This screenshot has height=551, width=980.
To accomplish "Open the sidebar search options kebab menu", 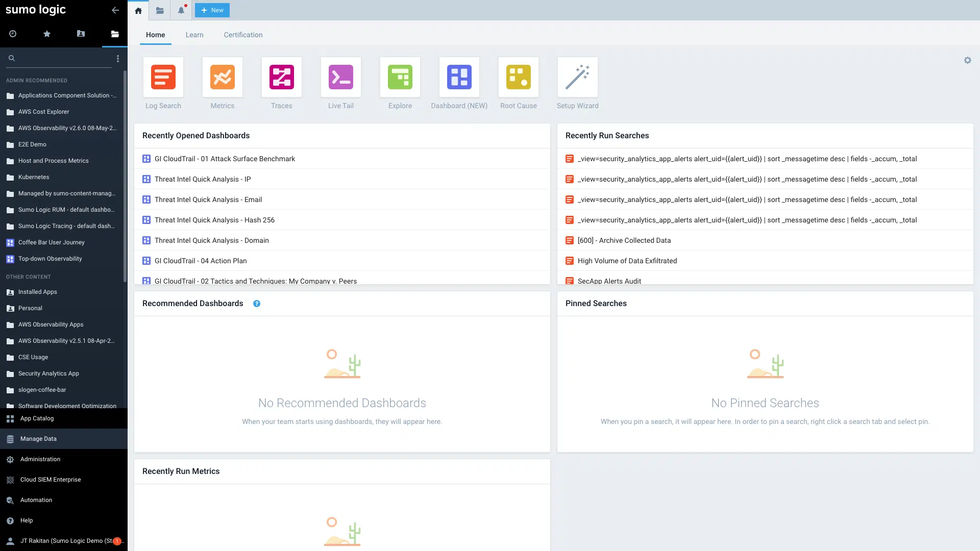I will click(117, 59).
